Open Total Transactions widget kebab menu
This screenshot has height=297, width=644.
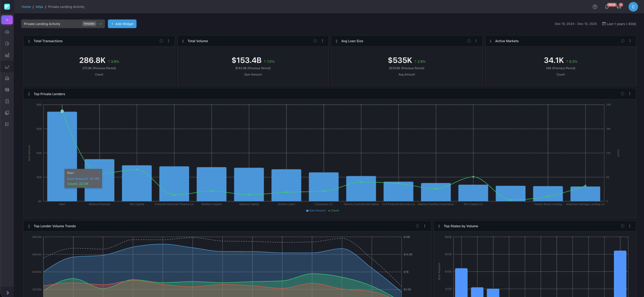169,41
